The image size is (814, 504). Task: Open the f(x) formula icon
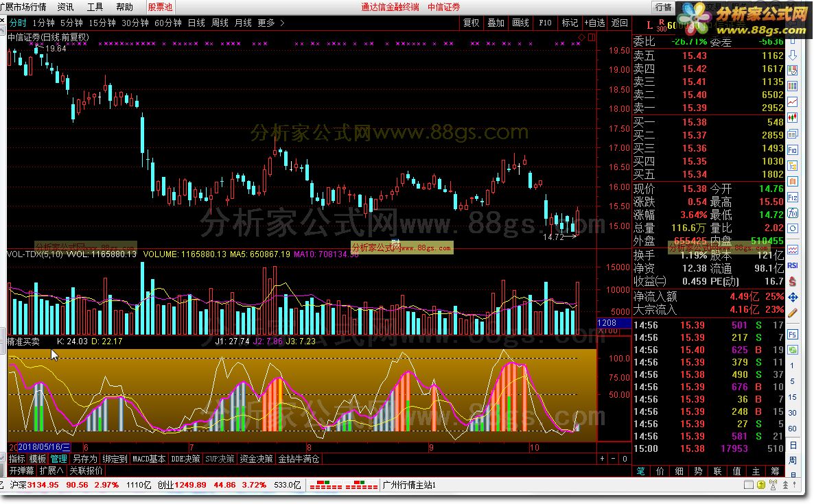(792, 213)
